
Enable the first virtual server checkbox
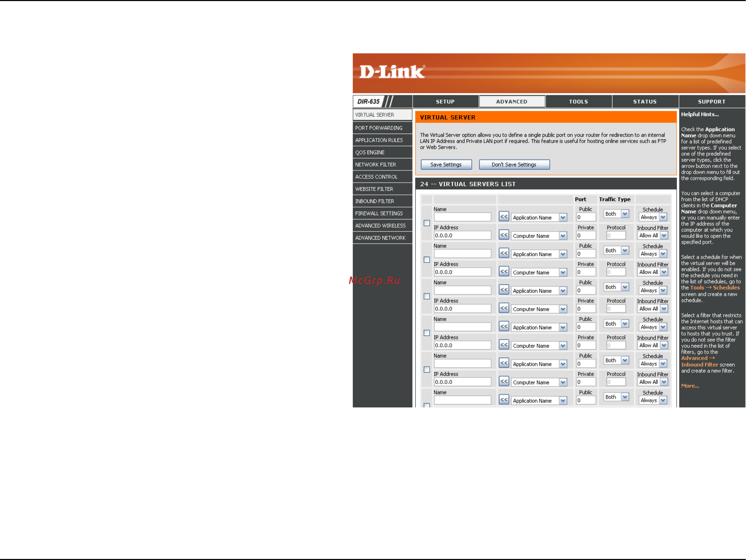427,223
